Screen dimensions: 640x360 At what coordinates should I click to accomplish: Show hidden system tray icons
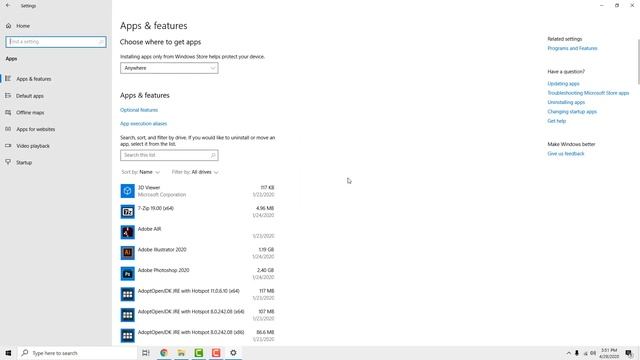(x=569, y=353)
